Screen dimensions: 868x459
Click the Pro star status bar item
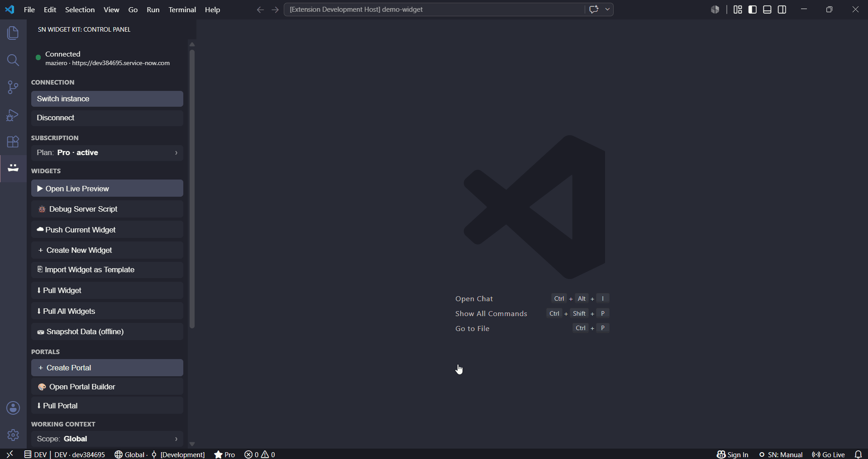coord(225,454)
